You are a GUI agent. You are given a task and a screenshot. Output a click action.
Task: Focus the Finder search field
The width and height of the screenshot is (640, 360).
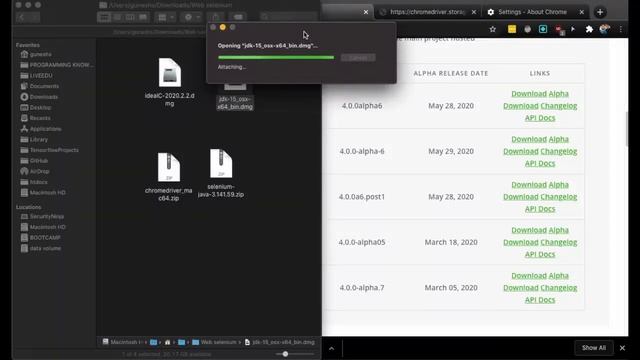[288, 17]
